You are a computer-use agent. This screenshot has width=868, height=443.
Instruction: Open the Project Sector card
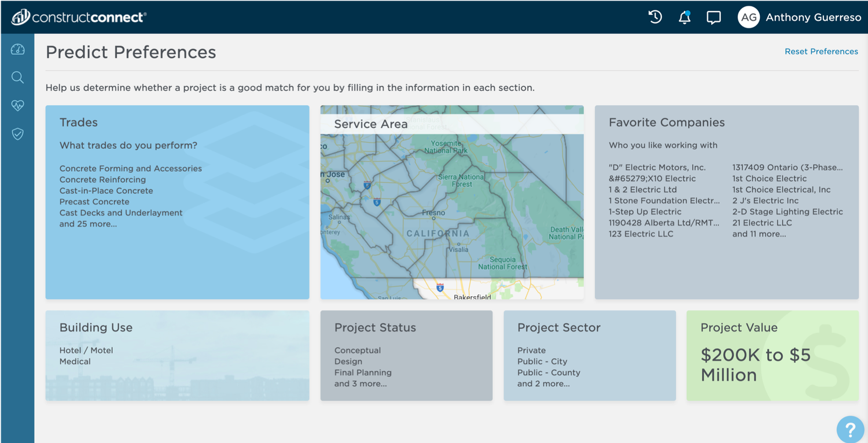click(x=590, y=356)
